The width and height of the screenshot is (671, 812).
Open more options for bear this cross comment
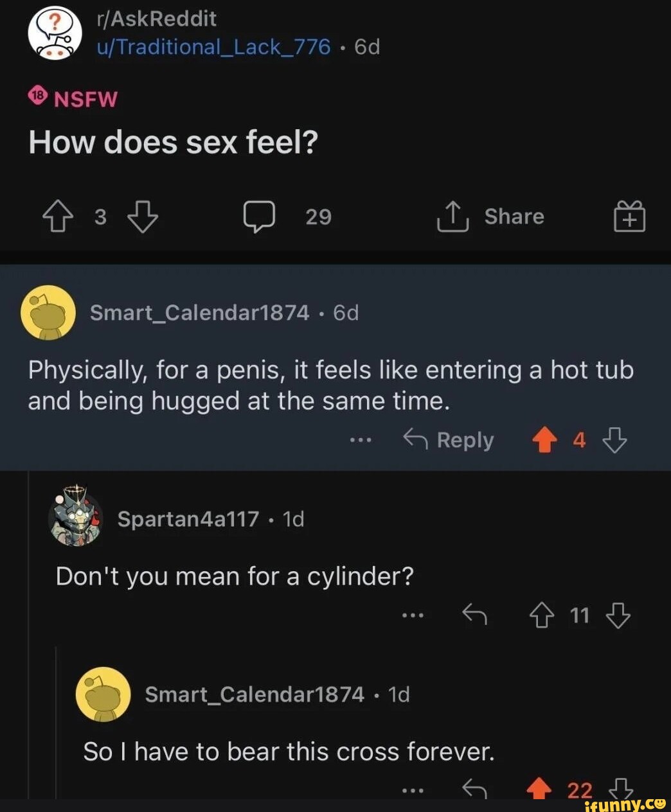412,791
